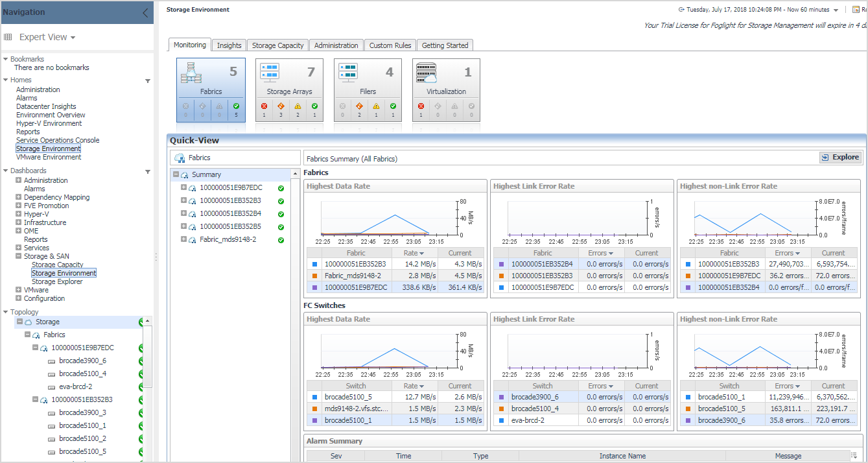
Task: Expand the 100000051EB352B4 fabric tree node
Action: 184,213
